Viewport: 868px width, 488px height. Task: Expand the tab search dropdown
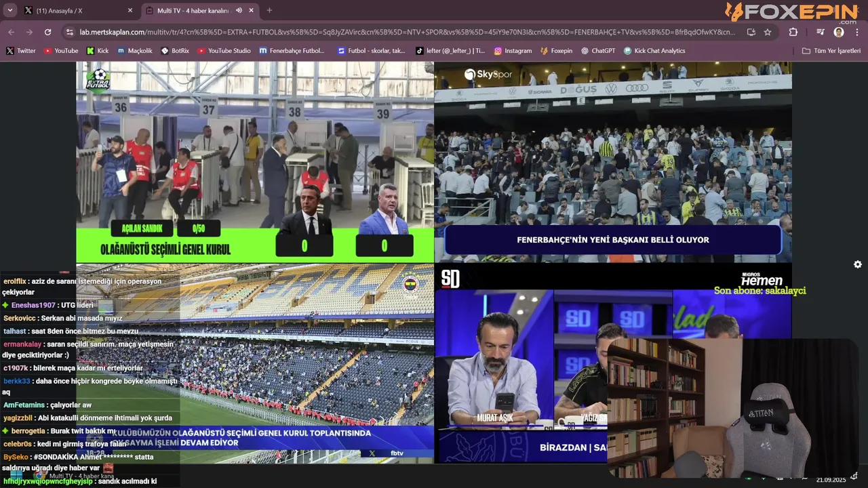[x=9, y=10]
